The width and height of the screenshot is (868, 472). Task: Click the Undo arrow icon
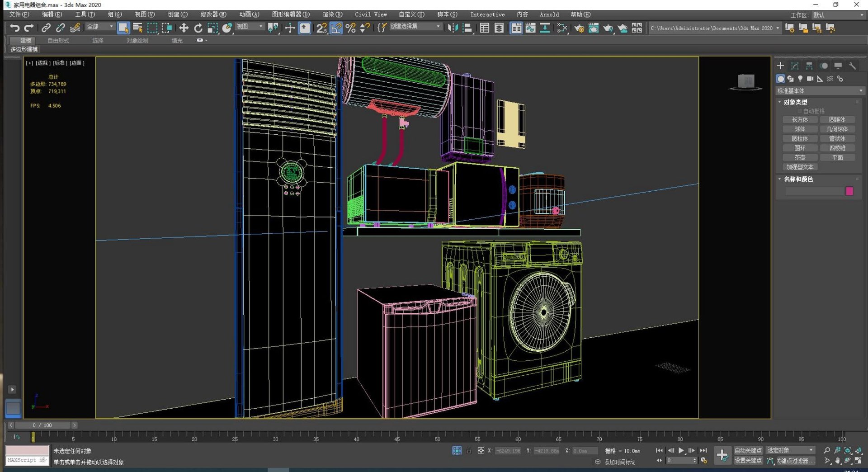[14, 28]
